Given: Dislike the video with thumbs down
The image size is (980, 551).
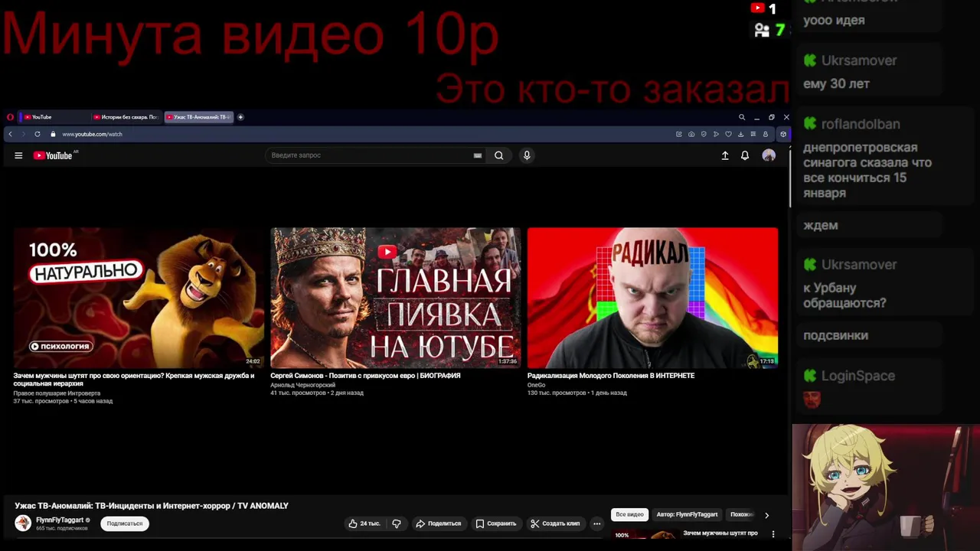Looking at the screenshot, I should [x=397, y=523].
